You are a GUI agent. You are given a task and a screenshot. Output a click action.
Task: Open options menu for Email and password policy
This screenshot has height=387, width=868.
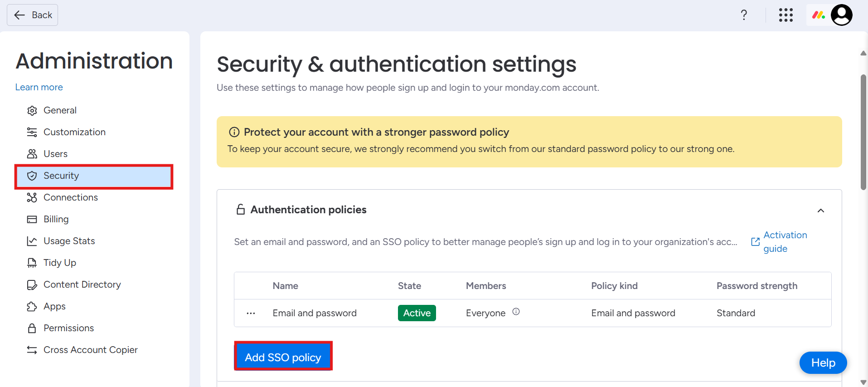click(250, 313)
